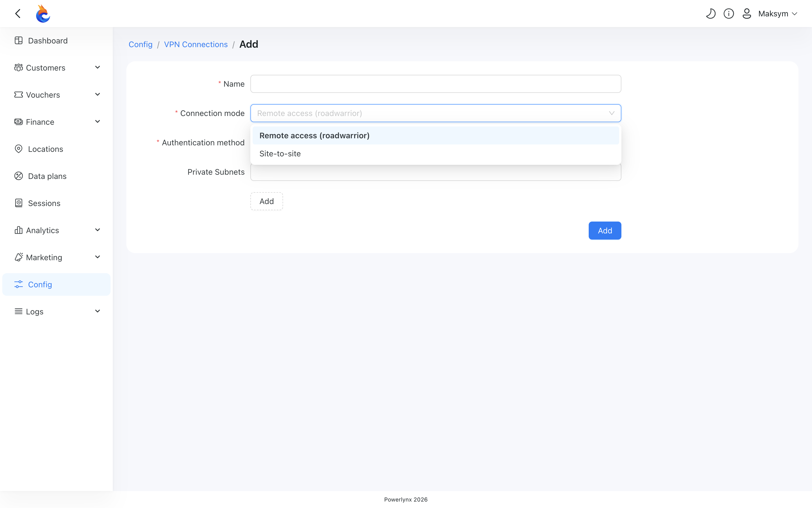Click the Sessions clock icon
Viewport: 812px width, 508px height.
(x=18, y=203)
